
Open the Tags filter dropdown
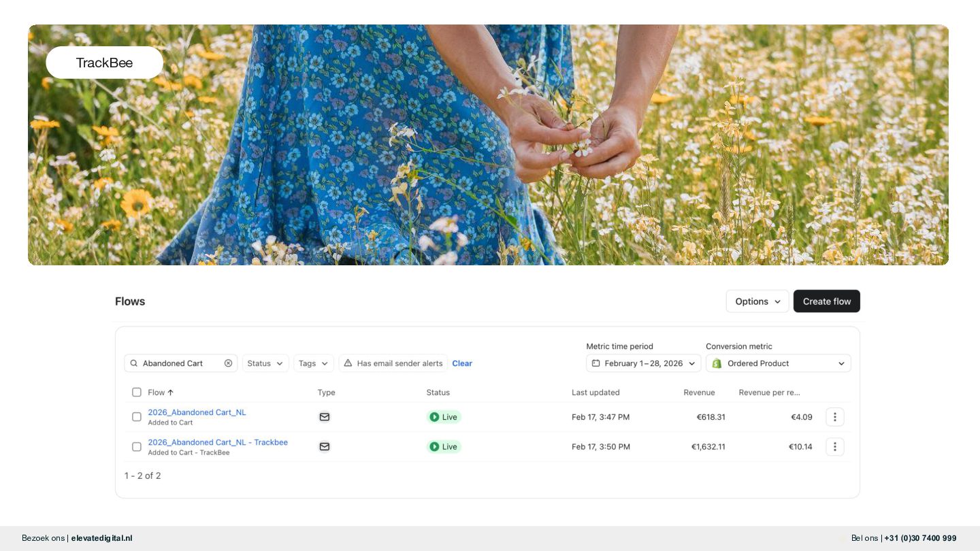[x=314, y=363]
